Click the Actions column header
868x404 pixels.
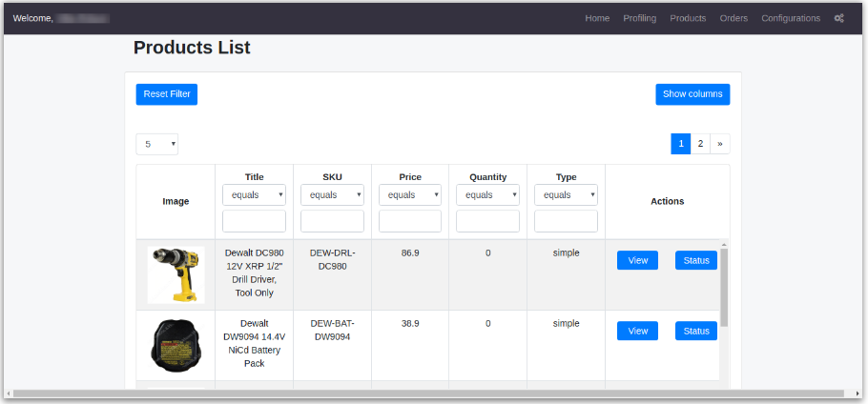[667, 201]
